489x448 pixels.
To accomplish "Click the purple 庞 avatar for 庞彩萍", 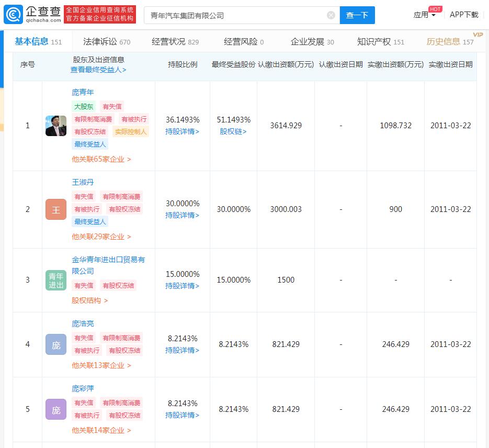I will (56, 409).
